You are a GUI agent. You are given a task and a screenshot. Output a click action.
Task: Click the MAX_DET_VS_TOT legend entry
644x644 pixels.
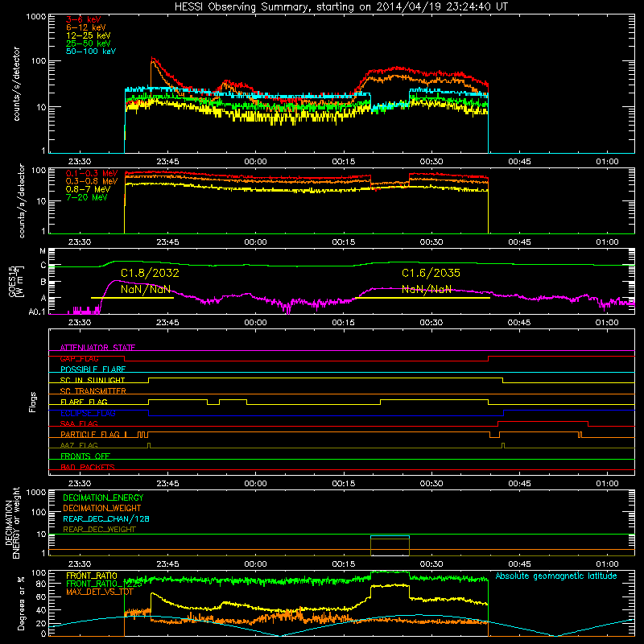(99, 592)
